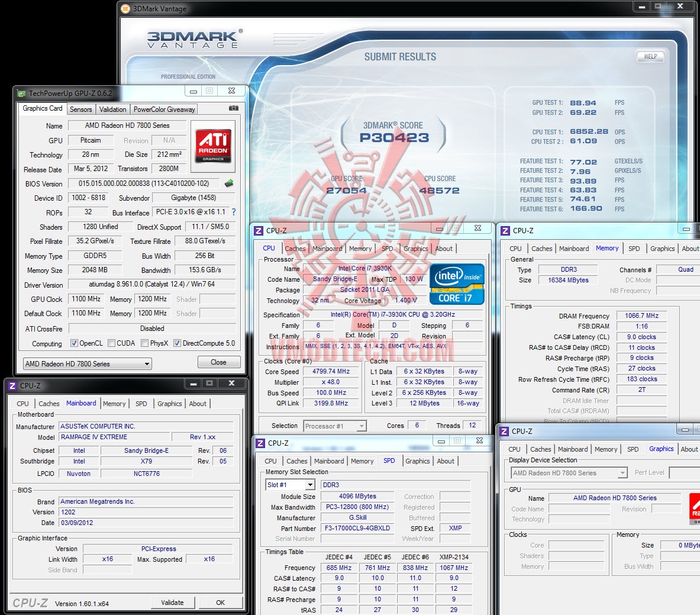This screenshot has height=615, width=700.
Task: Click the 3DMark Vantage title bar icon
Action: pos(125,8)
